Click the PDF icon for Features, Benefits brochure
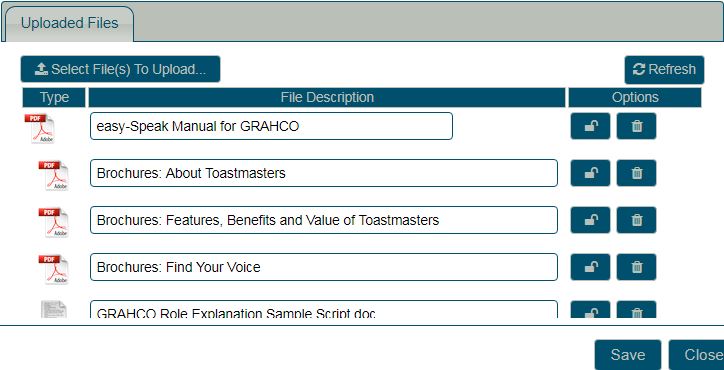Viewport: 724px width, 370px height. pyautogui.click(x=54, y=223)
